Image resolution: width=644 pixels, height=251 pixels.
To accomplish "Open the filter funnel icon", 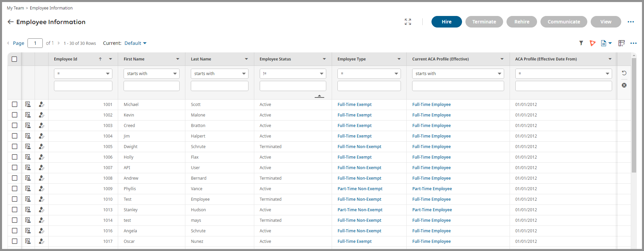I will pos(581,43).
